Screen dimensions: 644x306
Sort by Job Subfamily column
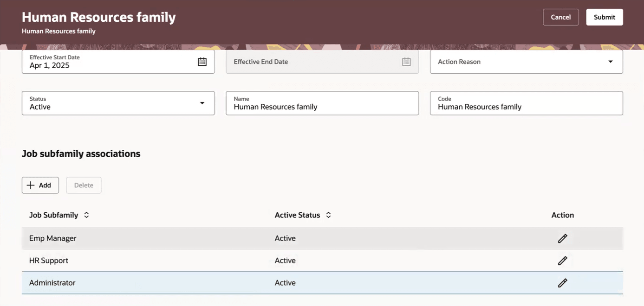point(86,215)
